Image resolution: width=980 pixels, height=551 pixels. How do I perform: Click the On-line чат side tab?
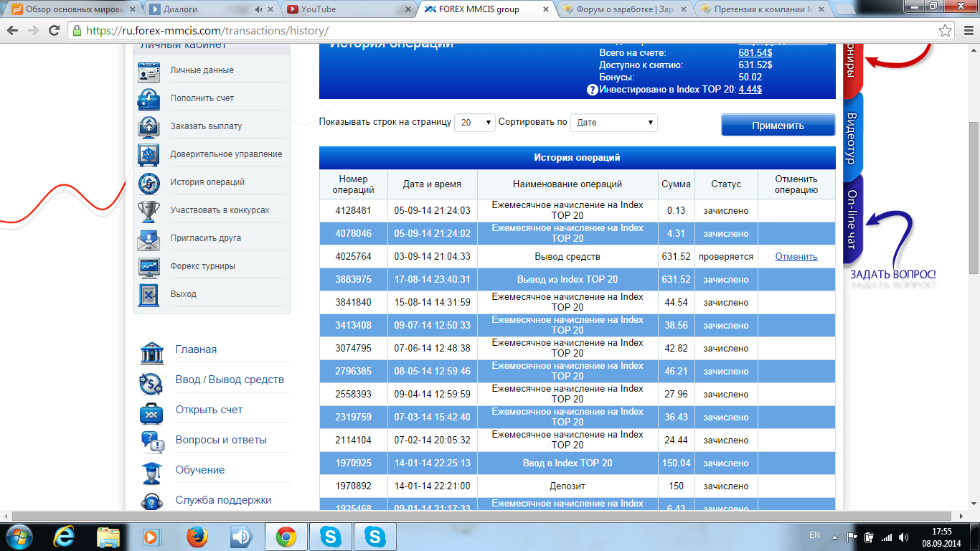click(852, 220)
